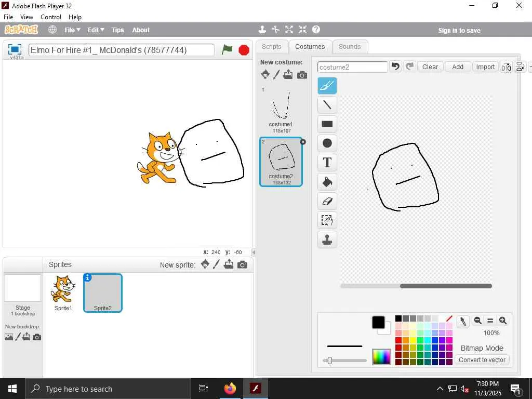This screenshot has width=532, height=399.
Task: Open the Scratch Edit dropdown
Action: (x=96, y=30)
